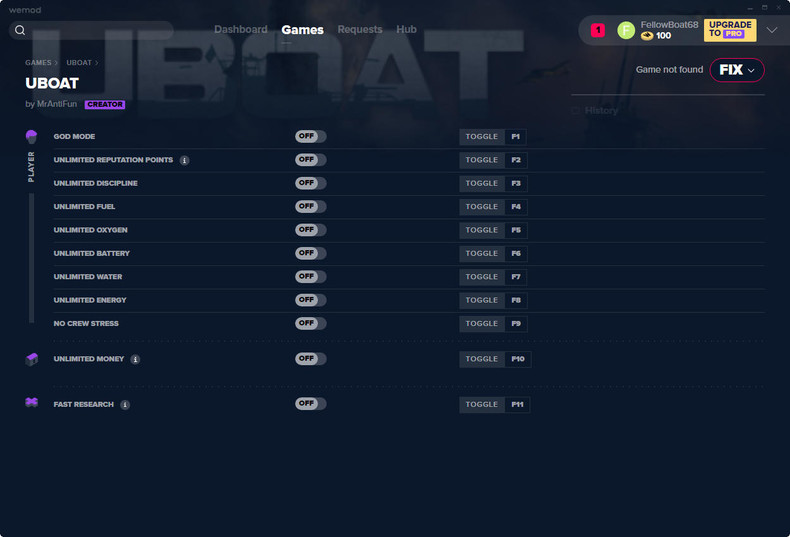Go to the Hub tab
790x537 pixels.
[406, 29]
